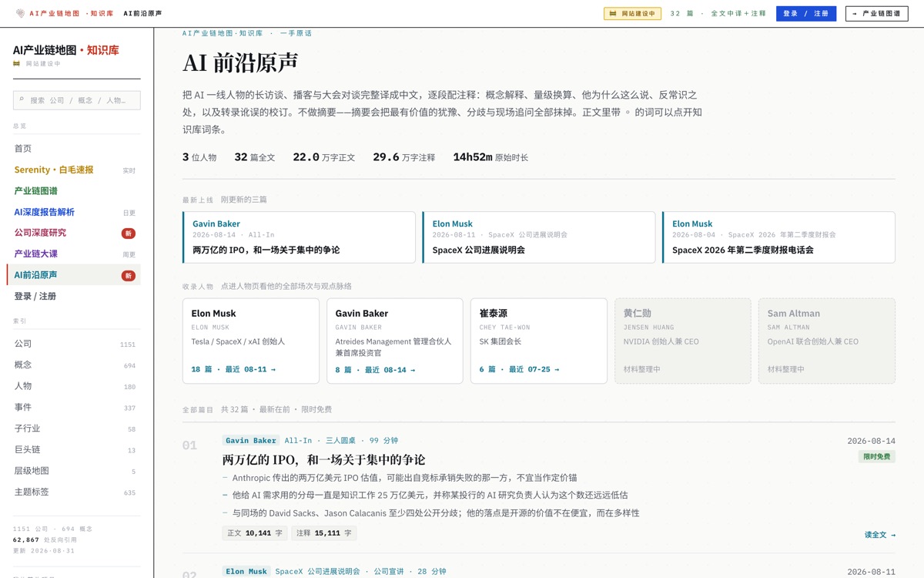Click the 网站建设中 badge in the top bar
Image resolution: width=924 pixels, height=578 pixels.
click(x=632, y=14)
